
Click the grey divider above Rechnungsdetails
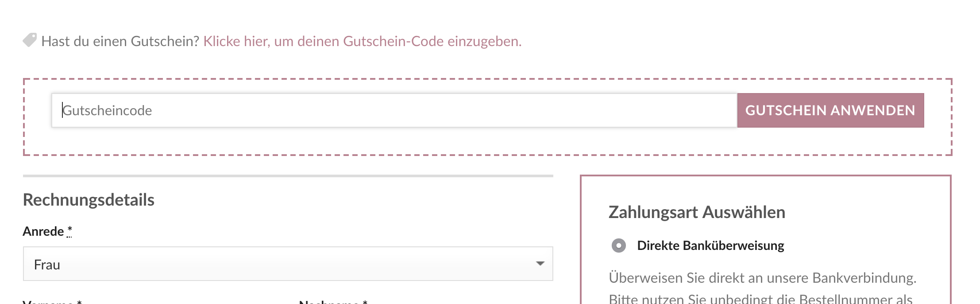click(x=288, y=176)
